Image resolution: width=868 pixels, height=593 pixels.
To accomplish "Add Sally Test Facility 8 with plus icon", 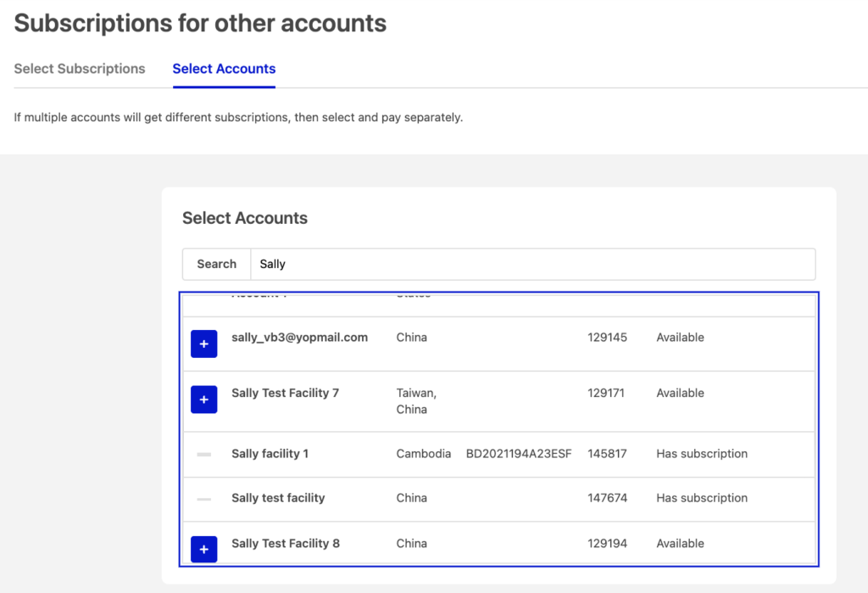I will coord(203,549).
